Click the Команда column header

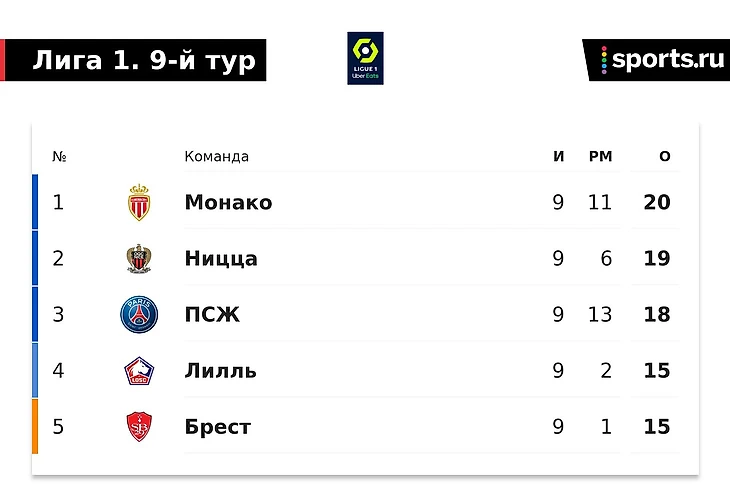click(x=216, y=157)
